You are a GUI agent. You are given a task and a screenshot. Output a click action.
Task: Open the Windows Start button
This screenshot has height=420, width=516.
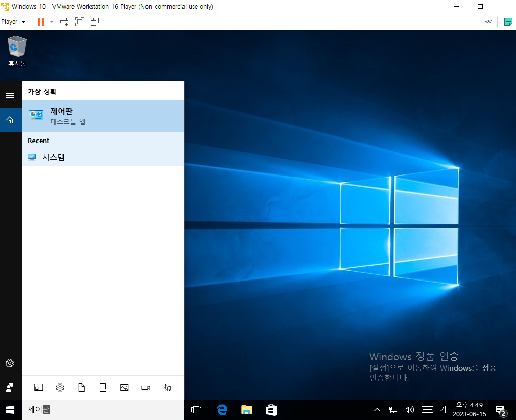pyautogui.click(x=10, y=410)
